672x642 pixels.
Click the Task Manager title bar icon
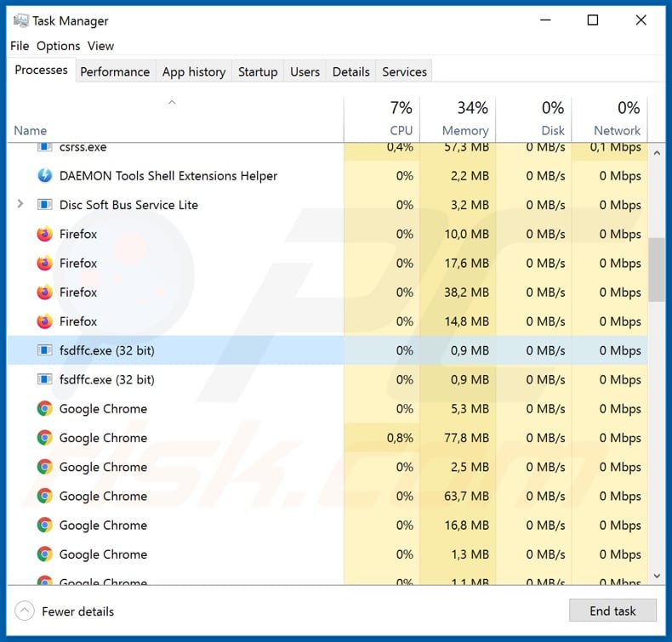20,20
